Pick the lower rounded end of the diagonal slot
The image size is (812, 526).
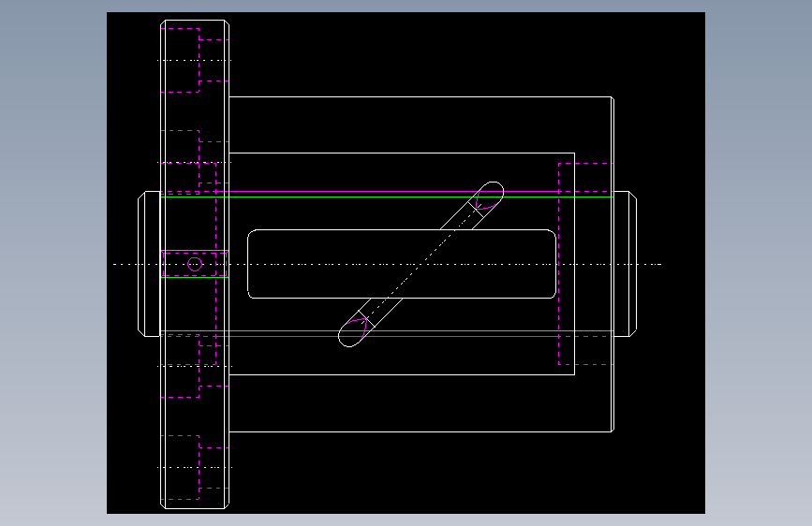pyautogui.click(x=353, y=333)
